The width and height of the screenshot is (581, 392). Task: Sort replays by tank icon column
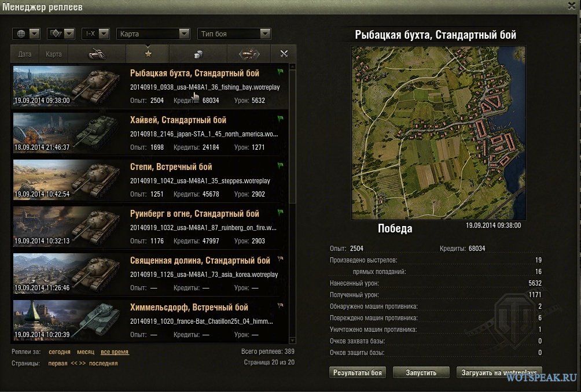point(96,54)
